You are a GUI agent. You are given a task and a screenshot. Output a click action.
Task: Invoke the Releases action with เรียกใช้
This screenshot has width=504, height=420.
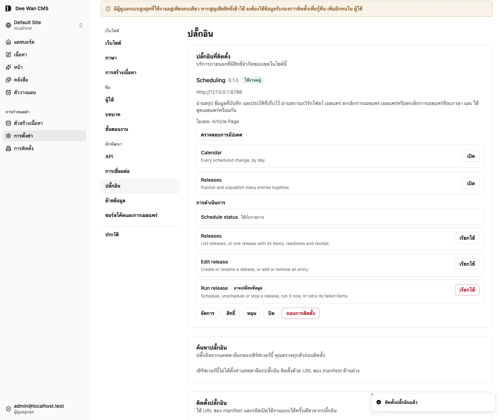(x=467, y=238)
